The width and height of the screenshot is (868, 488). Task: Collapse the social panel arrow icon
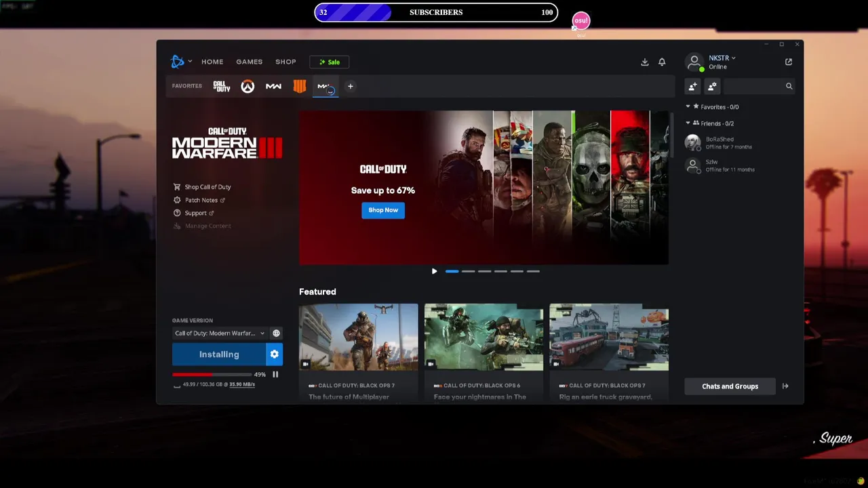coord(785,386)
